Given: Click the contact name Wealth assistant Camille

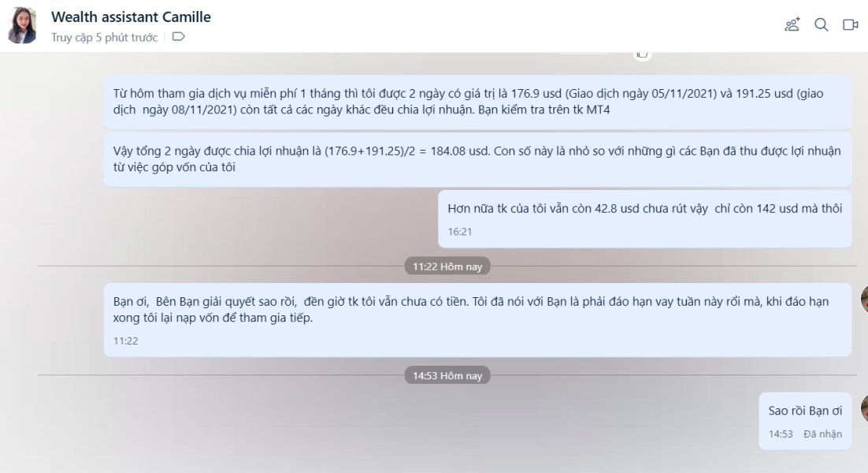Looking at the screenshot, I should click(x=132, y=17).
